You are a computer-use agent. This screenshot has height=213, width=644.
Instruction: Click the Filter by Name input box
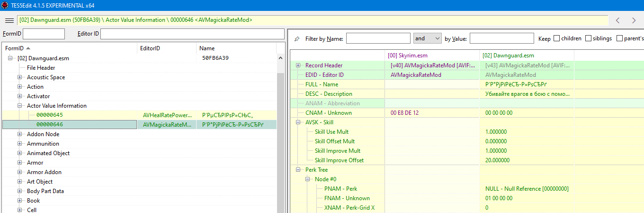(x=378, y=38)
